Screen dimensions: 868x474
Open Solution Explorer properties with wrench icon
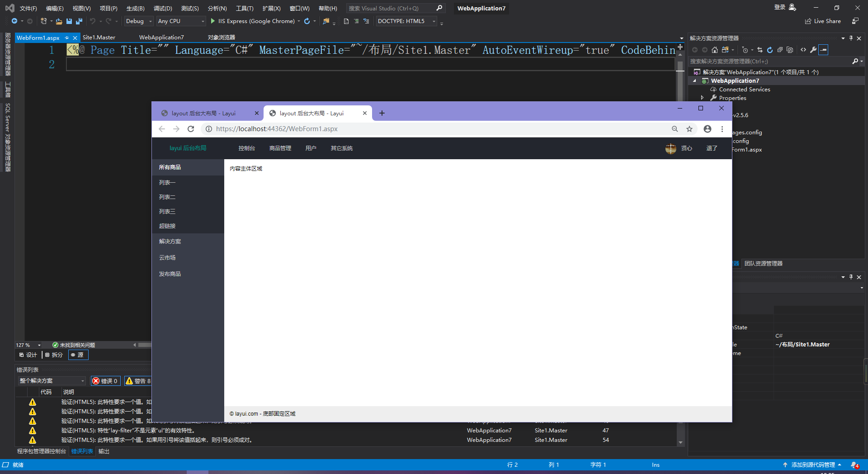click(813, 50)
